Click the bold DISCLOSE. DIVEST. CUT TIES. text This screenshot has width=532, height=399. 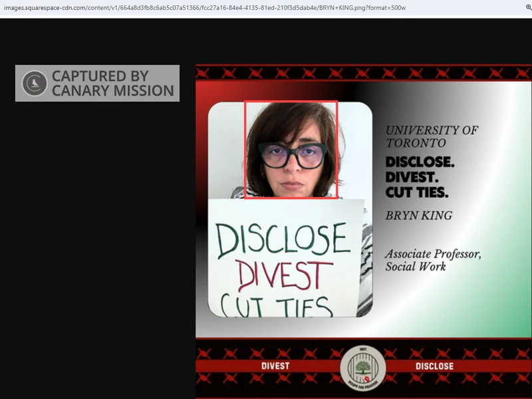tap(420, 178)
